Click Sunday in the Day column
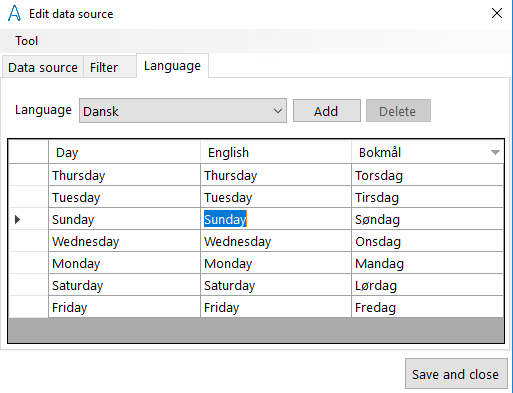The image size is (513, 393). click(125, 219)
